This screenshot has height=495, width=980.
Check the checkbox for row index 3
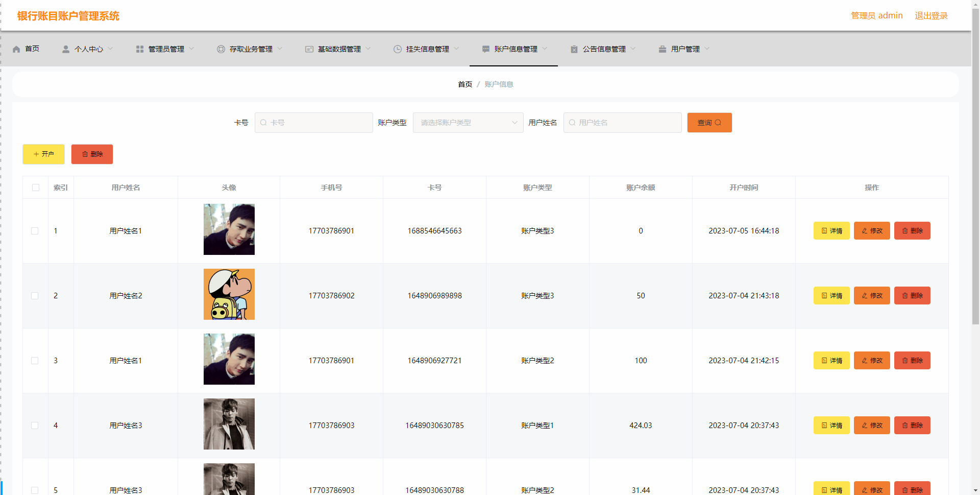coord(35,361)
